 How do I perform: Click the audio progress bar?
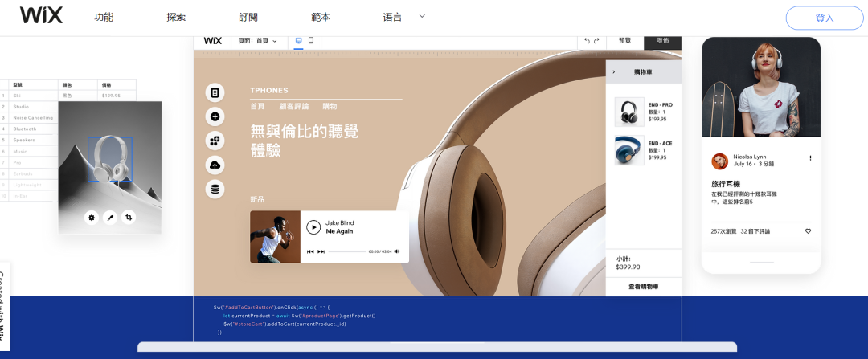[347, 251]
